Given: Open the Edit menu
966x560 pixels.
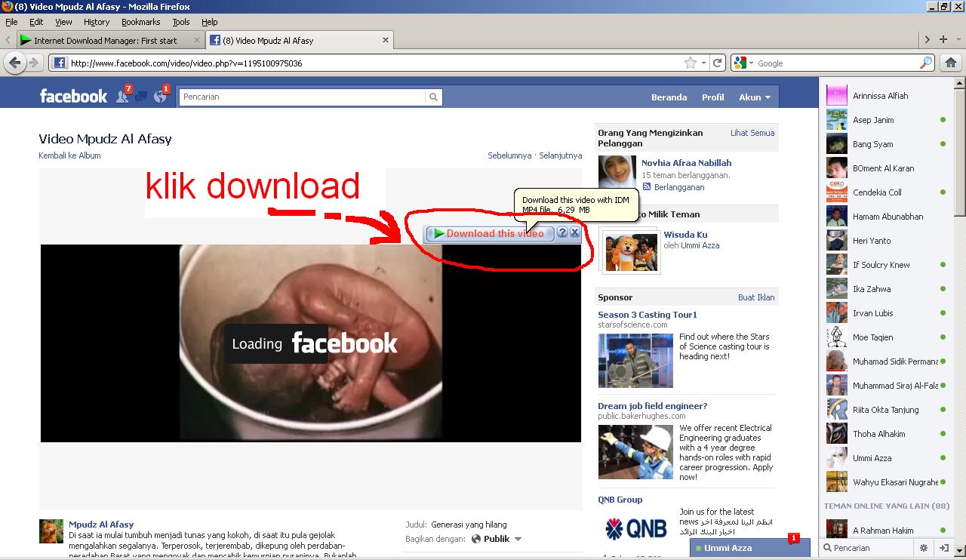Looking at the screenshot, I should [x=36, y=22].
